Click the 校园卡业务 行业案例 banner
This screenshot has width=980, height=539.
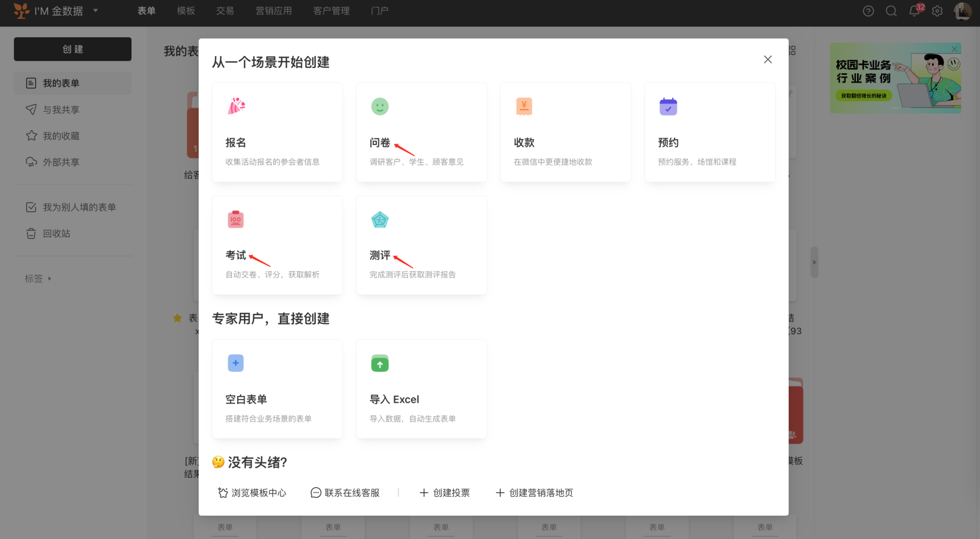(895, 78)
